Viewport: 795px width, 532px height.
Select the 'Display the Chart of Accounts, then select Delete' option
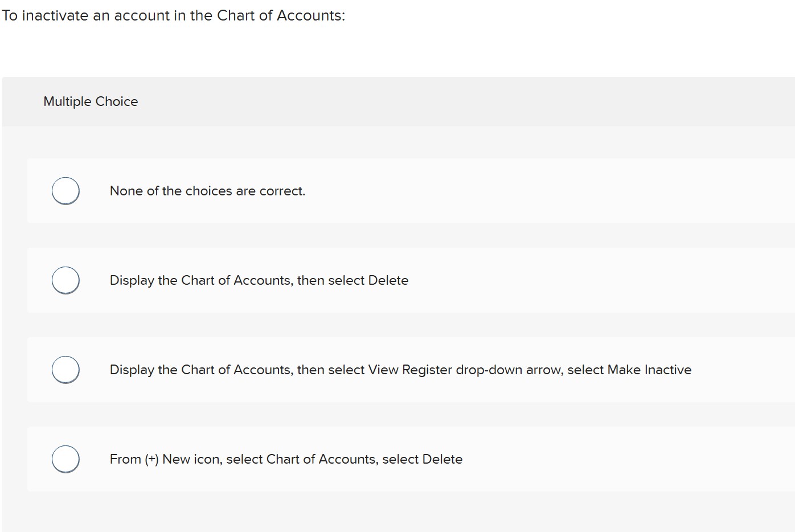pos(65,280)
